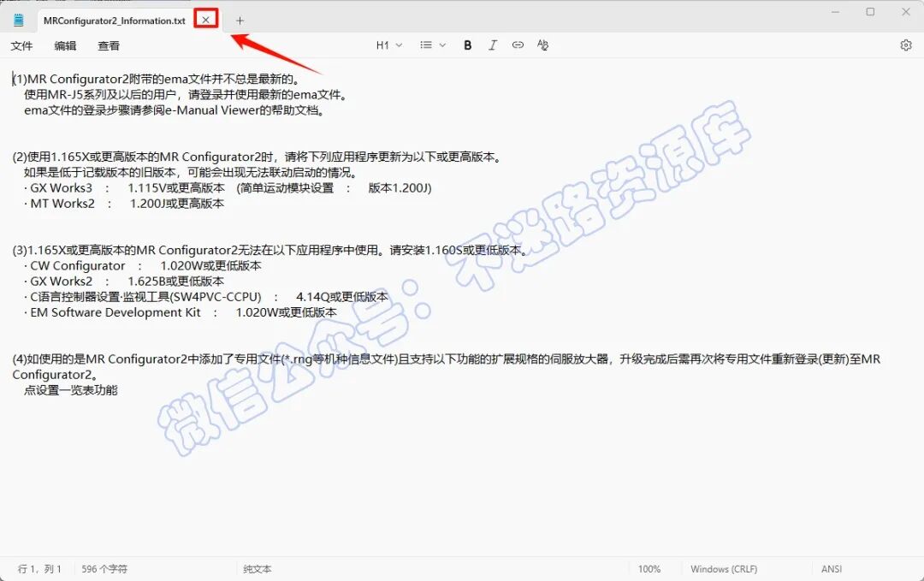Select the MRConfigurator2_Information.txt tab
Screen dimensions: 924x581
(x=115, y=21)
